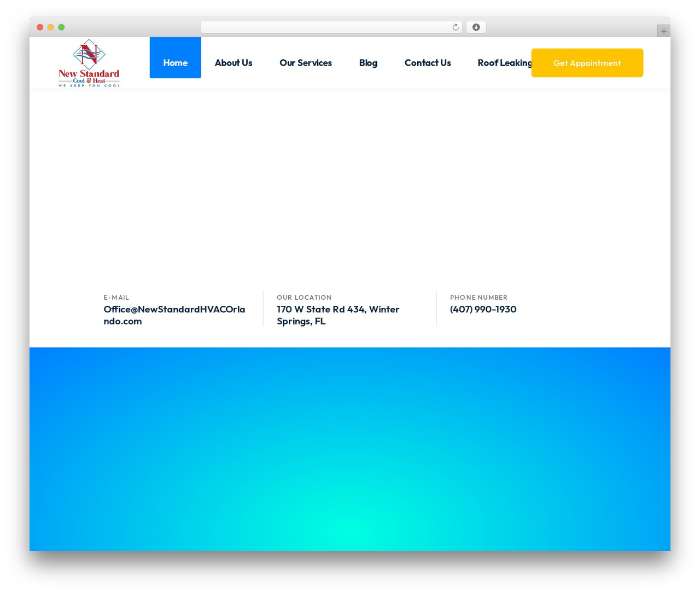Image resolution: width=700 pixels, height=593 pixels.
Task: Select the PHONE NUMBER label text
Action: 479,298
